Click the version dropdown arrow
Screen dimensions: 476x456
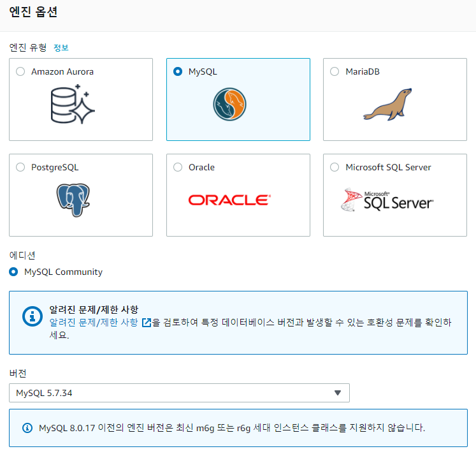pyautogui.click(x=338, y=393)
